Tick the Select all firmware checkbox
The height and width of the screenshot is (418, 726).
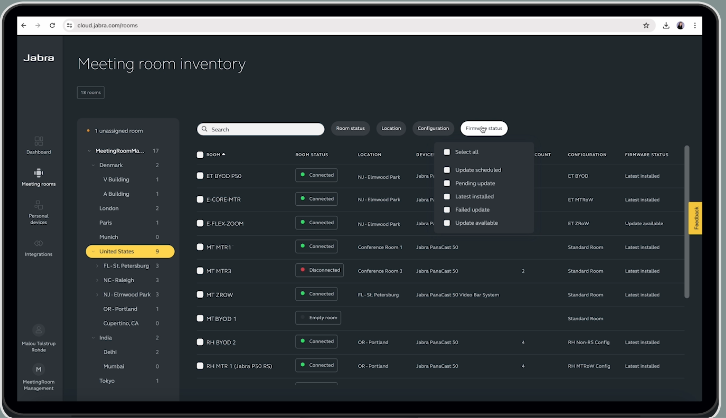tap(447, 152)
